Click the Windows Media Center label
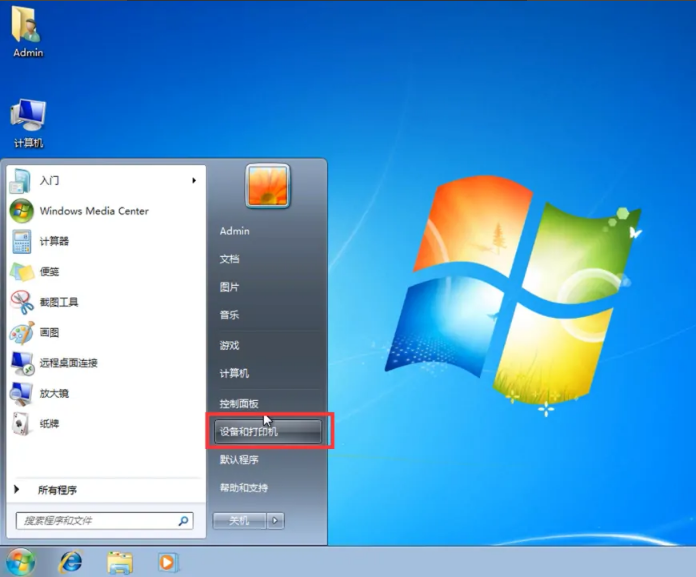This screenshot has width=696, height=577. coord(94,211)
